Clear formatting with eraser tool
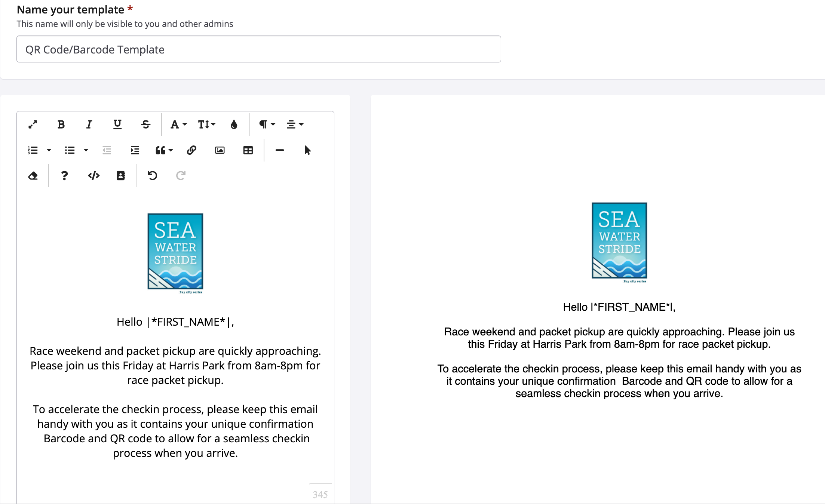 click(x=33, y=175)
